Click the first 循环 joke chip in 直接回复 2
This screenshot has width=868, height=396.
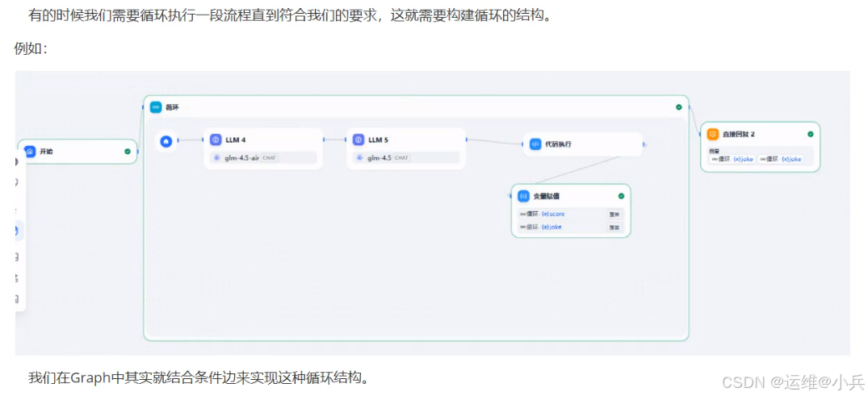[x=732, y=159]
